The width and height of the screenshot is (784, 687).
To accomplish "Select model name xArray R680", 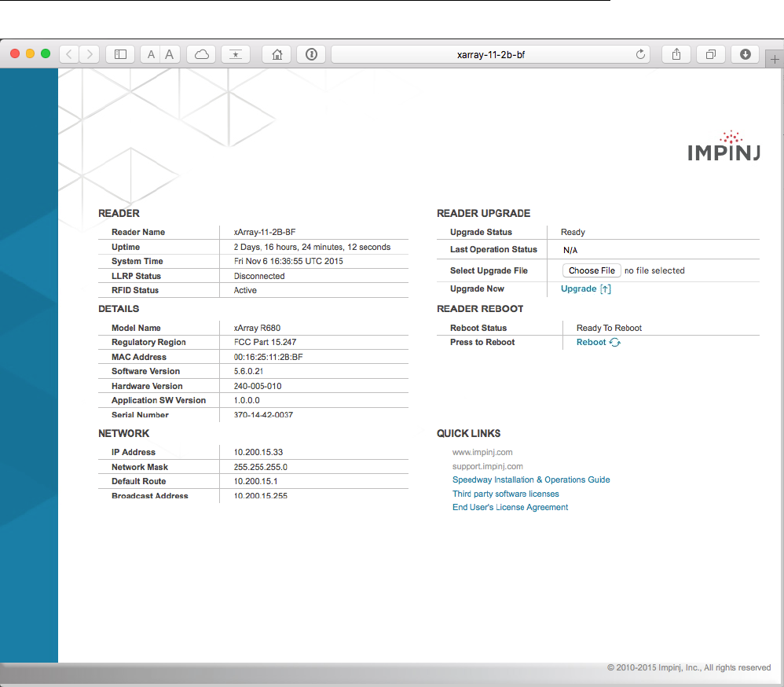I will (x=257, y=329).
